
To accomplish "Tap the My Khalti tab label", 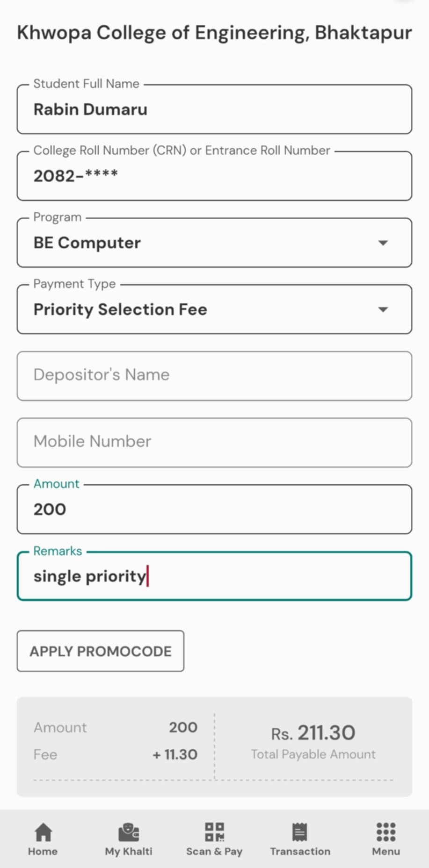I will (x=129, y=851).
